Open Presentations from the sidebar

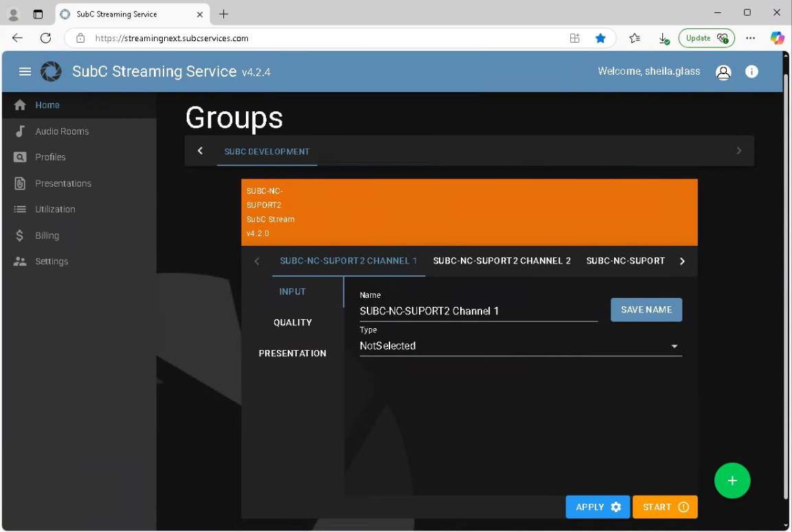pos(63,183)
